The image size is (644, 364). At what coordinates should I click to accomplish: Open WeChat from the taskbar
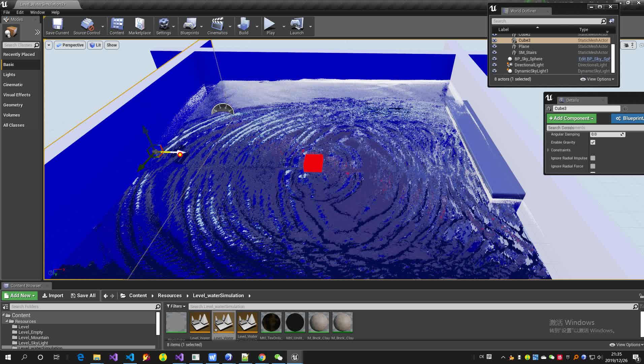pyautogui.click(x=278, y=357)
